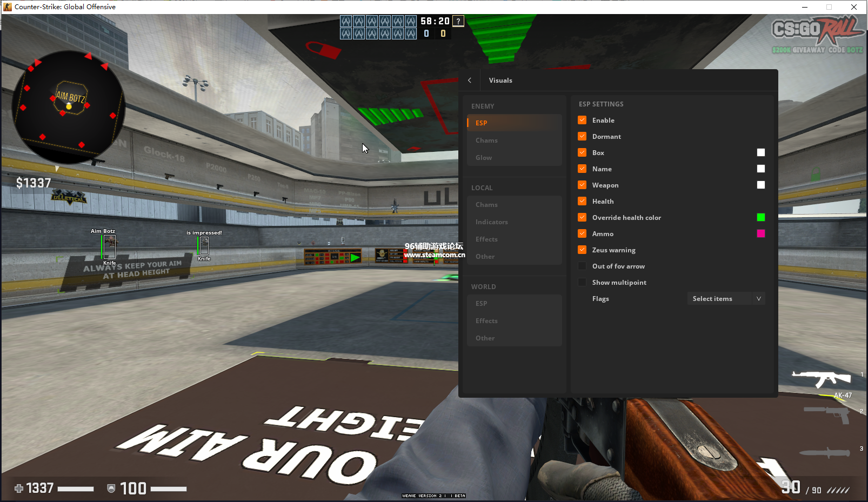This screenshot has width=868, height=502.
Task: Select the Enemy ESP menu item
Action: pyautogui.click(x=515, y=123)
